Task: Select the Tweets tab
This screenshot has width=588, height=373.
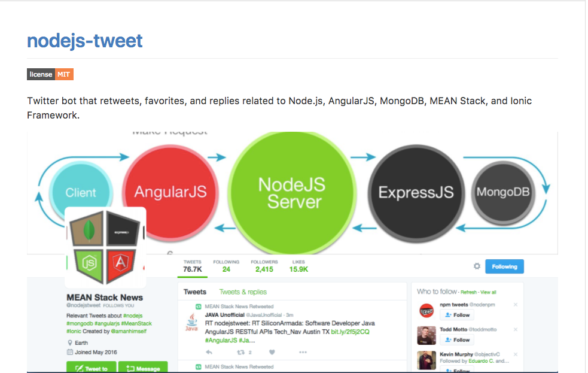Action: point(195,292)
